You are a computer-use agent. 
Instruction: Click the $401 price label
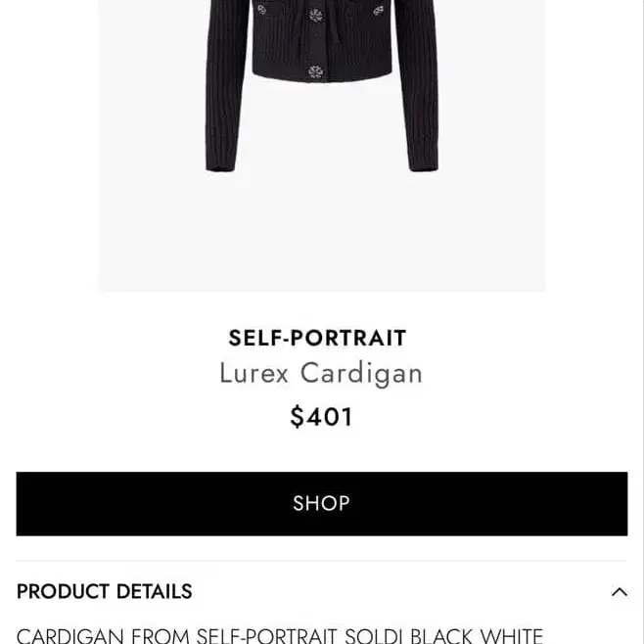click(x=321, y=417)
